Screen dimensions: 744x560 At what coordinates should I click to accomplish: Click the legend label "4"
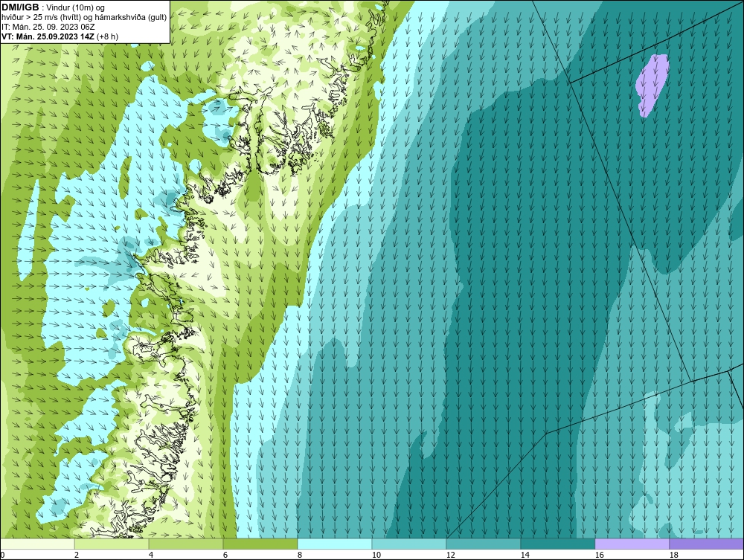click(151, 555)
